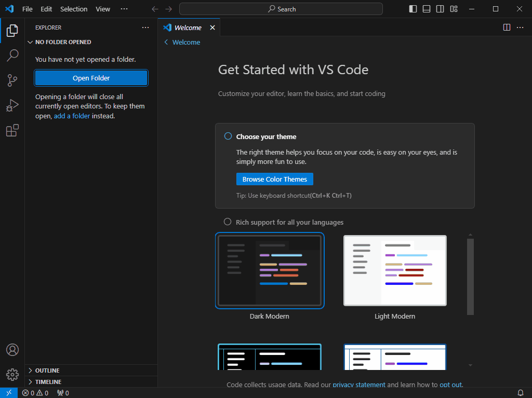The image size is (532, 398).
Task: Open the privacy statement link
Action: (x=359, y=385)
